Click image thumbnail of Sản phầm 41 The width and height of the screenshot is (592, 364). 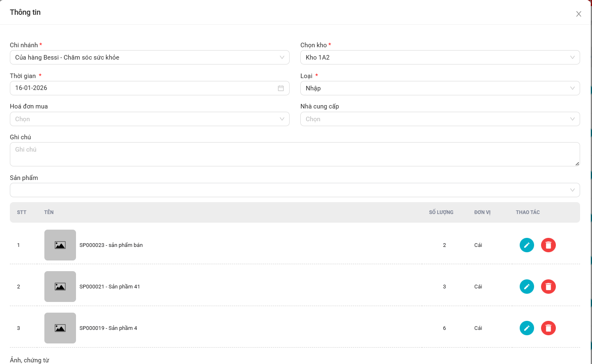(60, 287)
